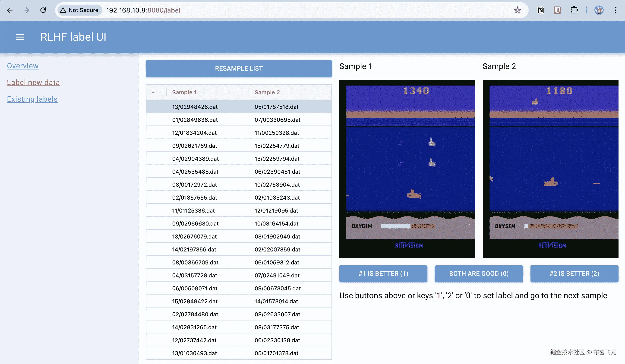This screenshot has height=364, width=625.
Task: Click the browser forward arrow
Action: click(x=26, y=10)
